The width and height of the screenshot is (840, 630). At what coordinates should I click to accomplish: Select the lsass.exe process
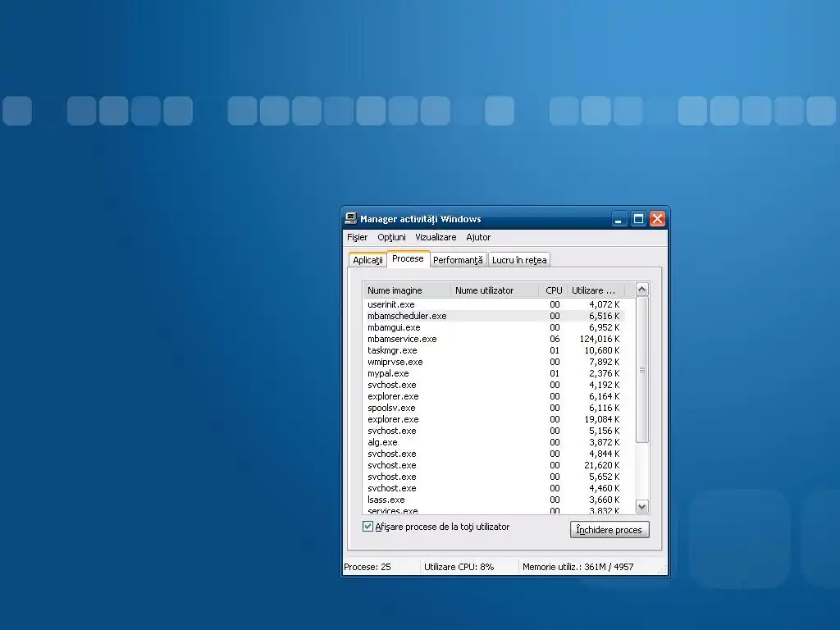493,500
